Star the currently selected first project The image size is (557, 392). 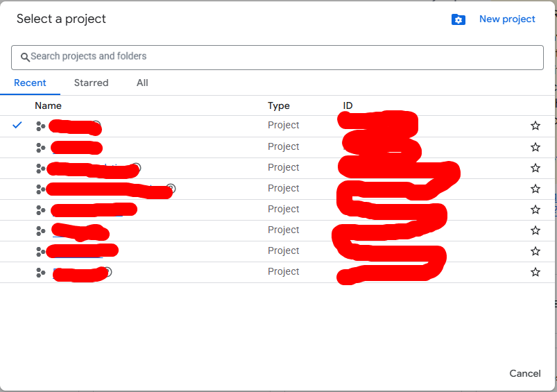535,126
